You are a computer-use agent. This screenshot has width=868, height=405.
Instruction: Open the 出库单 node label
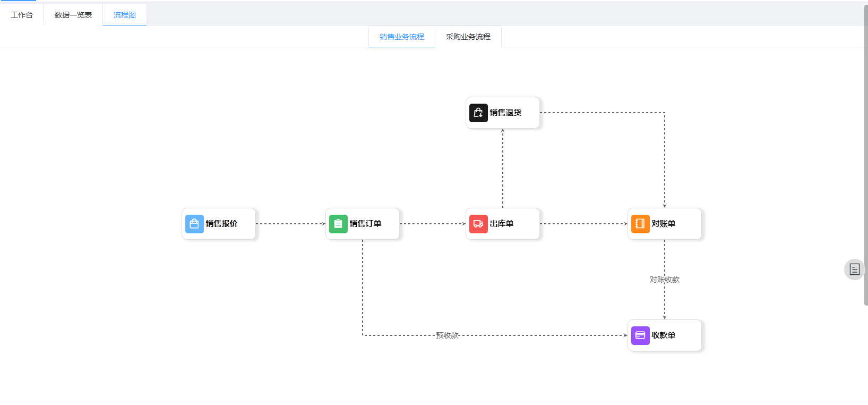tap(502, 224)
